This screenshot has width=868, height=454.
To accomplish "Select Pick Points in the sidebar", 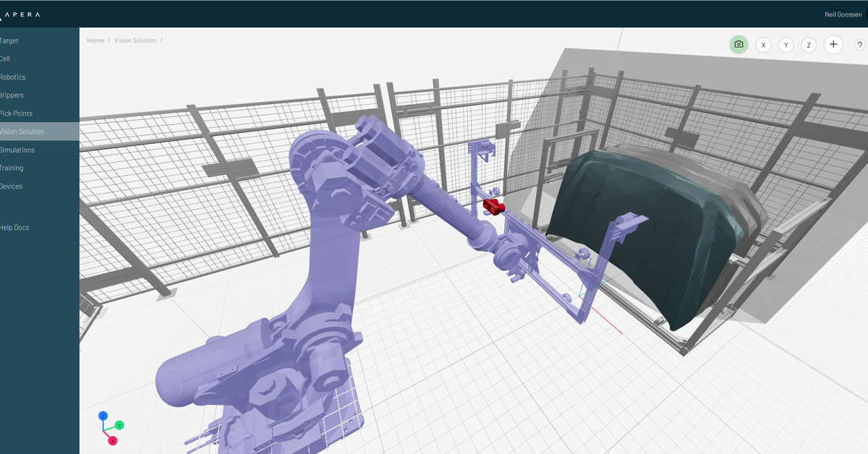I will point(14,113).
